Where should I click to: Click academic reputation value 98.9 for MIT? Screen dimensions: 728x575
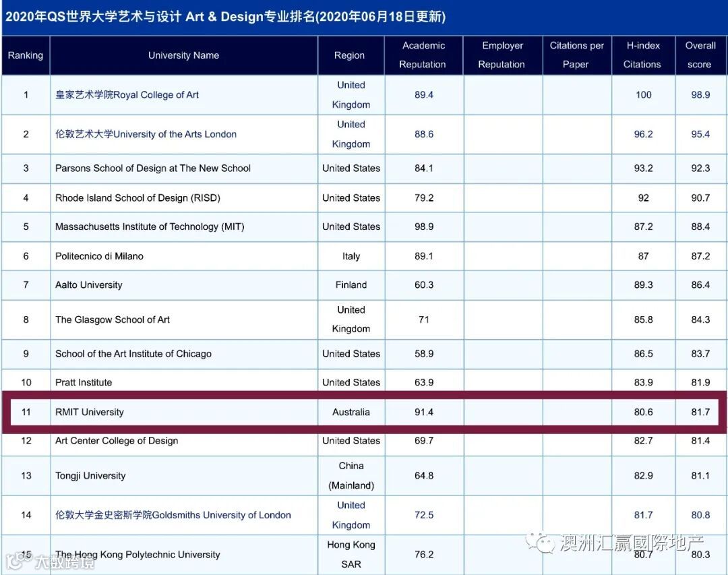(x=424, y=226)
